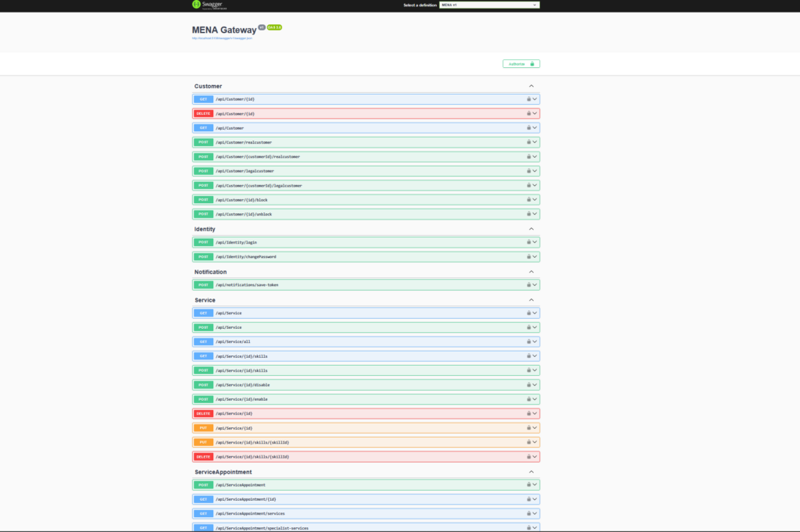
Task: Click lock icon on /api/Service/{id}/disable row
Action: coord(529,384)
